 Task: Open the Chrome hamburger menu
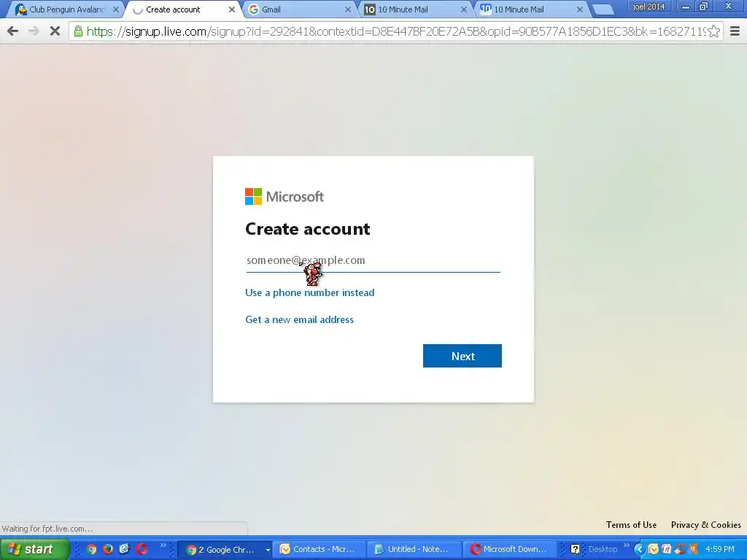pyautogui.click(x=735, y=31)
